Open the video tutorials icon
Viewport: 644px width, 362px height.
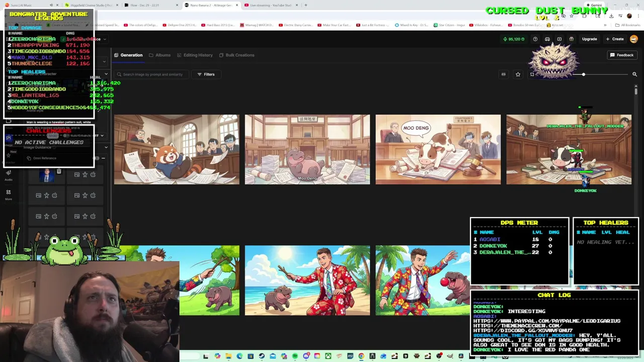[x=559, y=39]
